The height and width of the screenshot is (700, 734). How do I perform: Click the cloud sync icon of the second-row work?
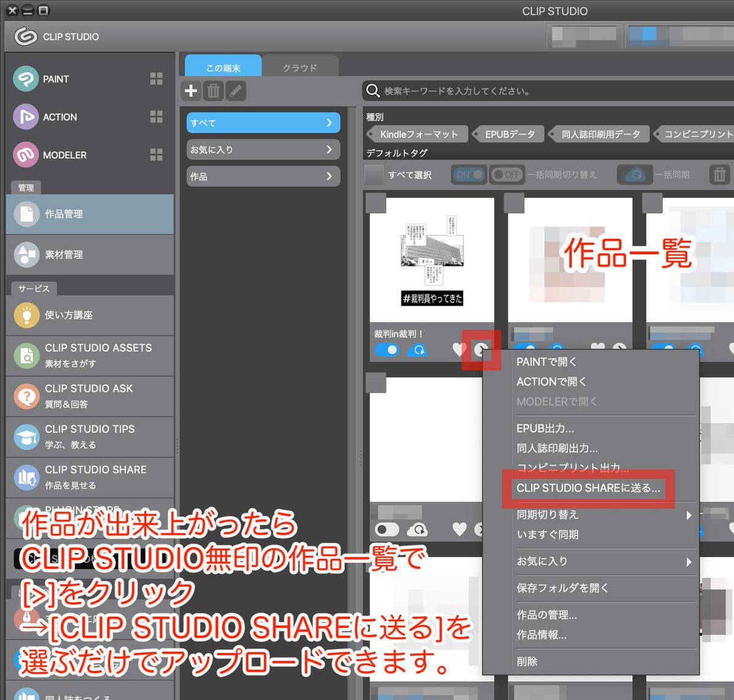point(418,529)
